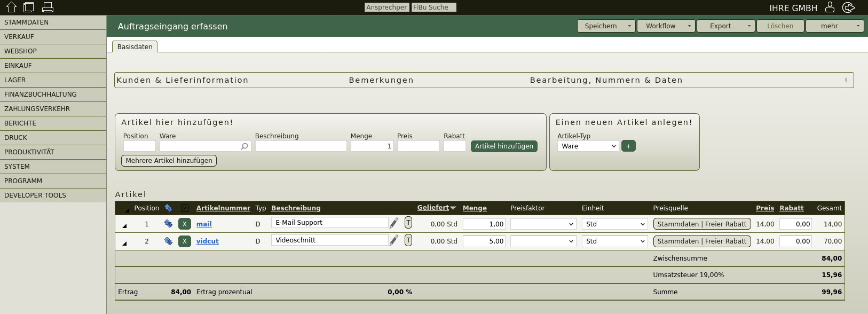Open Einheit dropdown for mail row
The height and width of the screenshot is (314, 868).
(x=614, y=224)
